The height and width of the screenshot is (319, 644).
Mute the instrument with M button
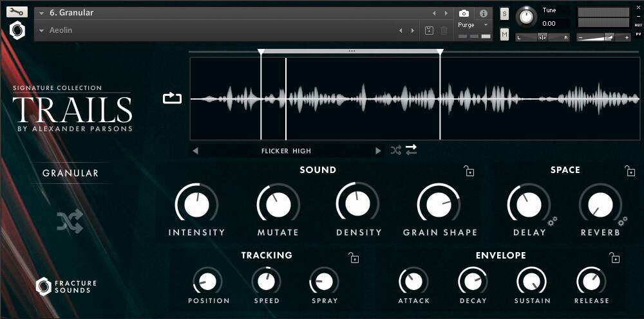(504, 34)
